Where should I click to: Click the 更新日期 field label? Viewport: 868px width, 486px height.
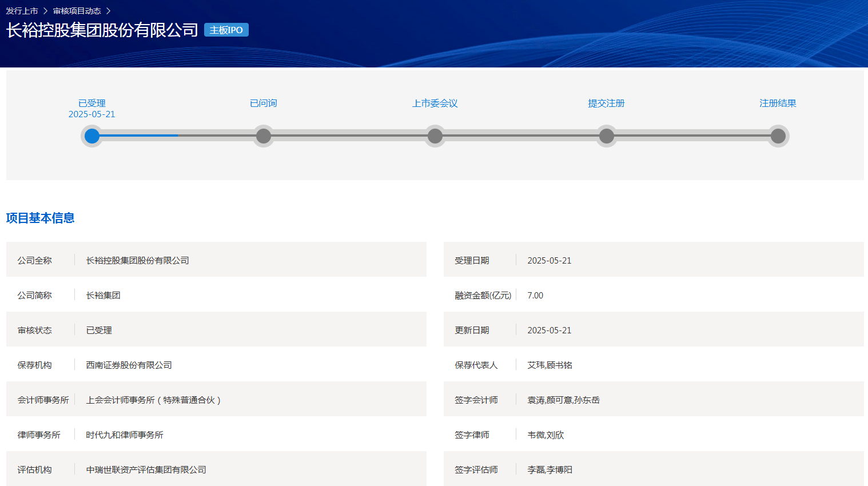point(472,330)
